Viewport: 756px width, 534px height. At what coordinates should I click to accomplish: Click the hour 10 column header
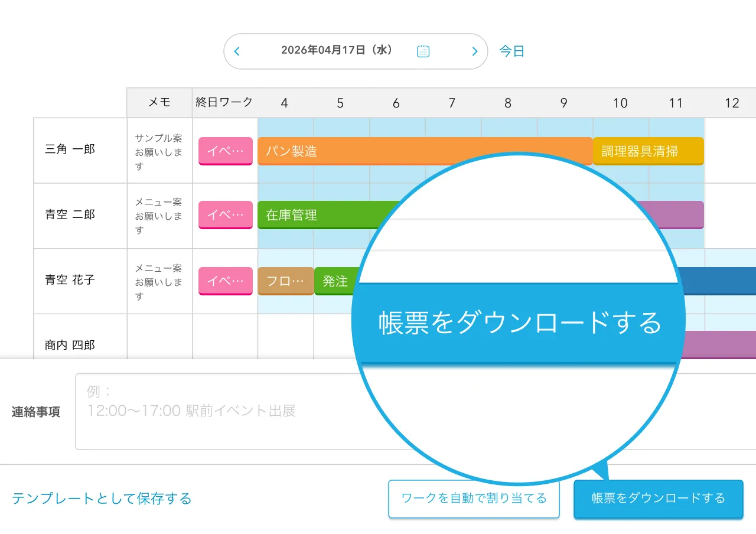point(620,103)
